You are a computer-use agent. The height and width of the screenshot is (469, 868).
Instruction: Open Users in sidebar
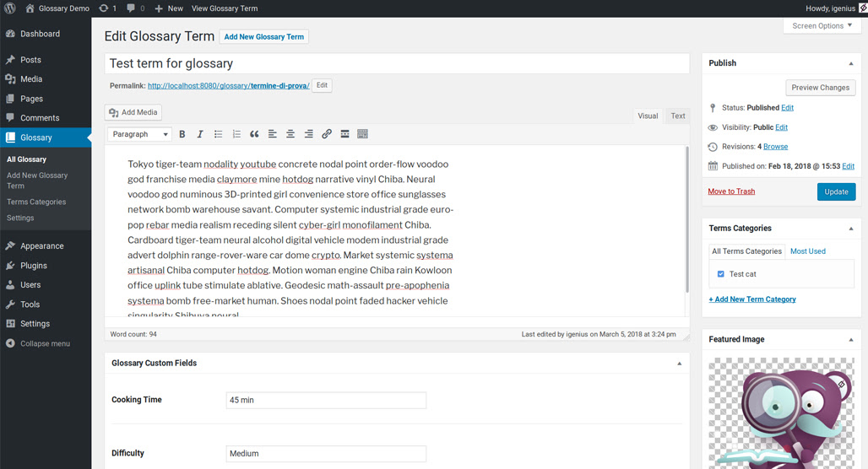point(46,285)
